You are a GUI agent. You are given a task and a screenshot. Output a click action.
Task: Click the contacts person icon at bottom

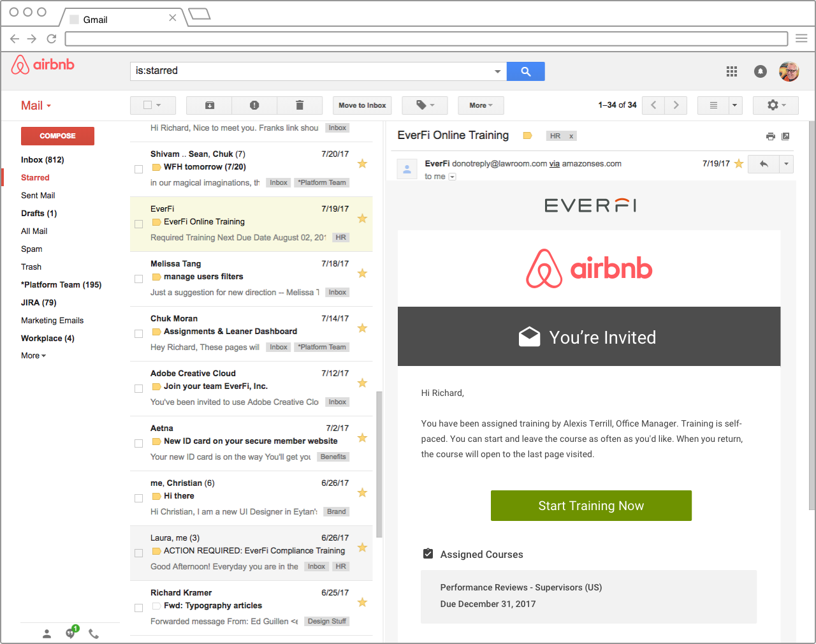pos(47,634)
